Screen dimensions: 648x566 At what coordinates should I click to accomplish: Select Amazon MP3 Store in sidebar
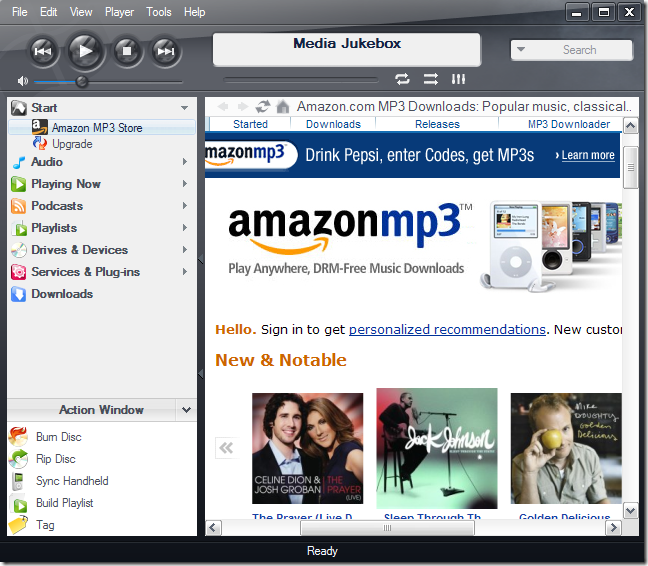pyautogui.click(x=102, y=128)
